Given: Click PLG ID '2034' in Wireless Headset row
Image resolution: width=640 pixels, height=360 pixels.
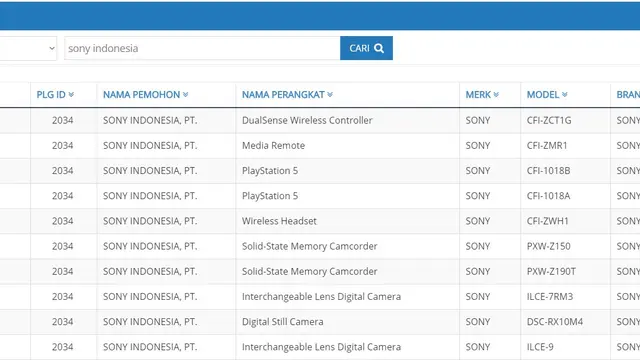Looking at the screenshot, I should click(x=62, y=221).
